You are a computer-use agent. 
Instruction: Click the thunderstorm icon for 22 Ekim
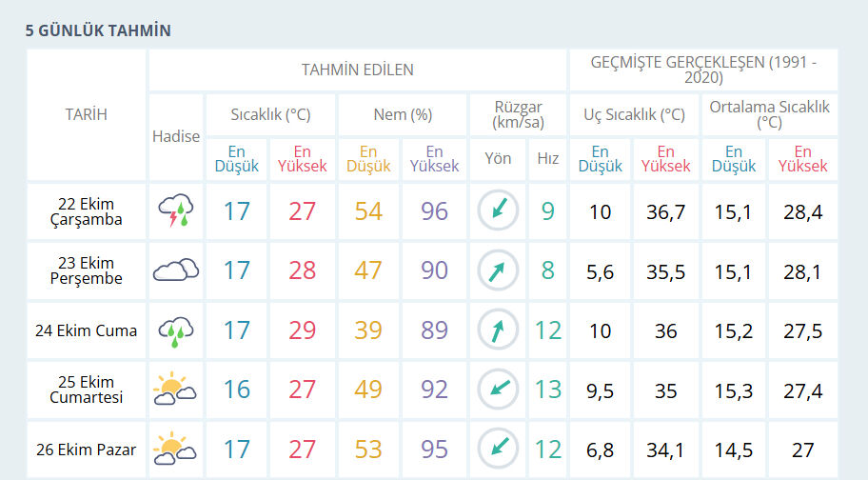coord(176,210)
